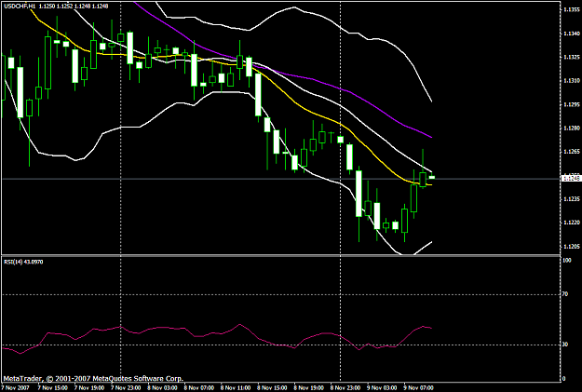The image size is (582, 392).
Task: Click the RSI(14) 43.0970 indicator label
Action: [x=23, y=262]
